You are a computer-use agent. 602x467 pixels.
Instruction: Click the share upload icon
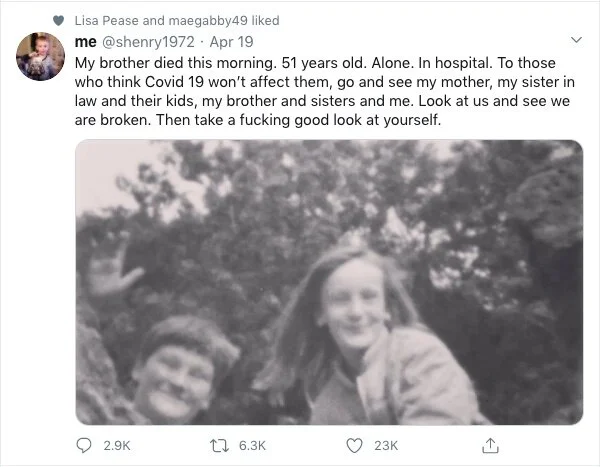[490, 445]
